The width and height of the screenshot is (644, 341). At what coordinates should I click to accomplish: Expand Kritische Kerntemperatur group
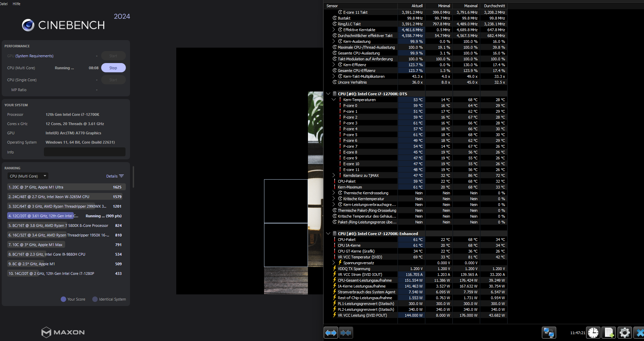(x=334, y=198)
